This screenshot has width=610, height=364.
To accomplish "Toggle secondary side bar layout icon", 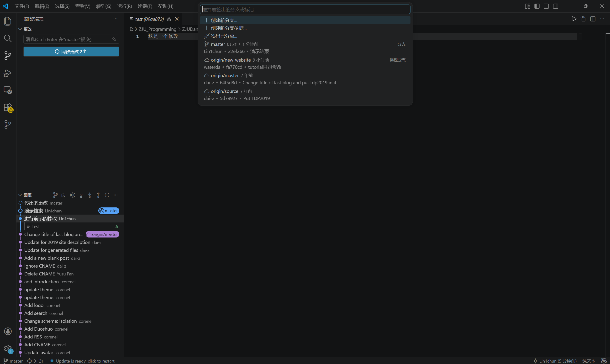I will (x=556, y=6).
